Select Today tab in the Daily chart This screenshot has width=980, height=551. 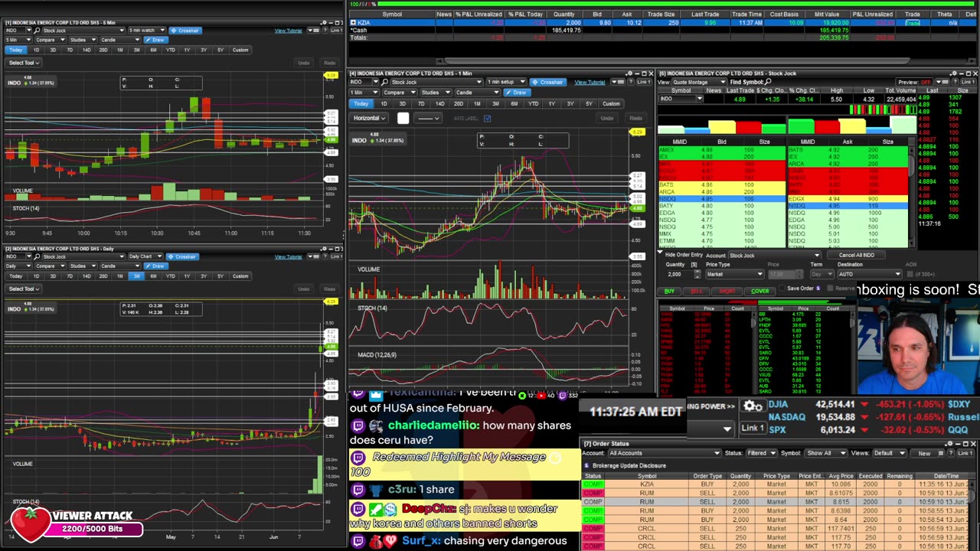click(x=15, y=276)
